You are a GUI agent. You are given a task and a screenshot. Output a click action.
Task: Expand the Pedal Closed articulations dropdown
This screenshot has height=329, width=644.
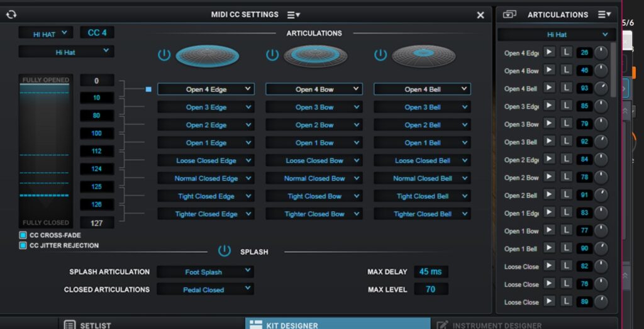click(205, 289)
